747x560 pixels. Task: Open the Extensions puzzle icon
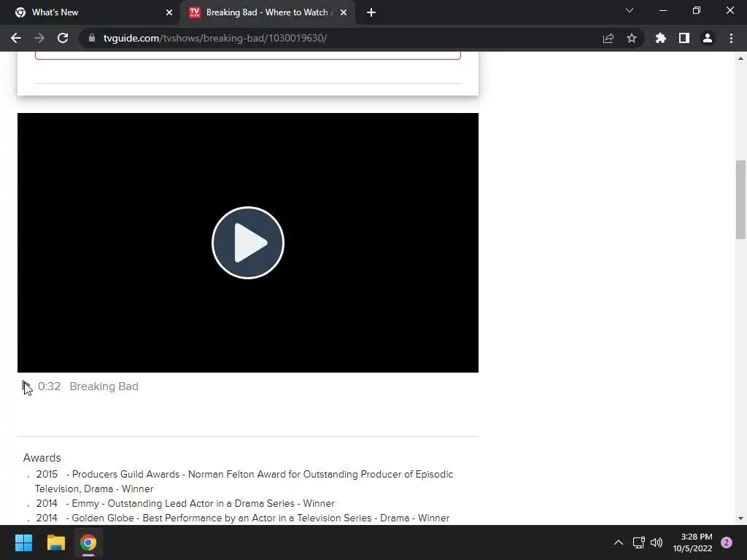[661, 38]
